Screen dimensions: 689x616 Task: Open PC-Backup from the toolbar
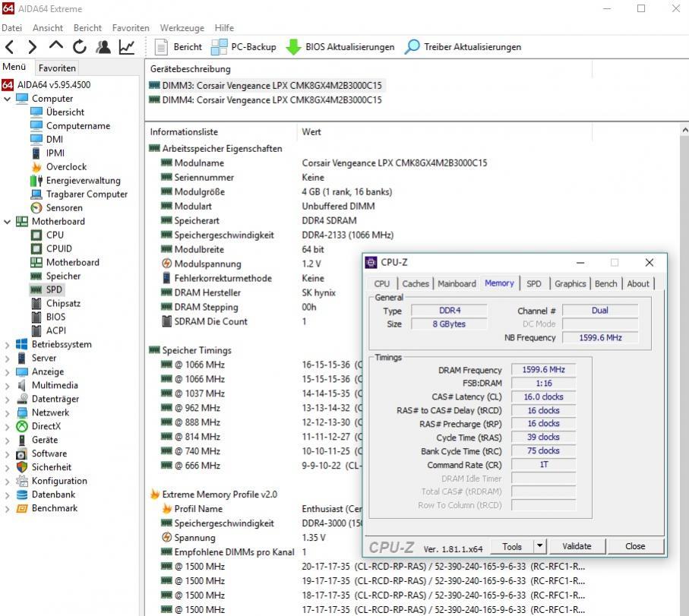pyautogui.click(x=243, y=47)
